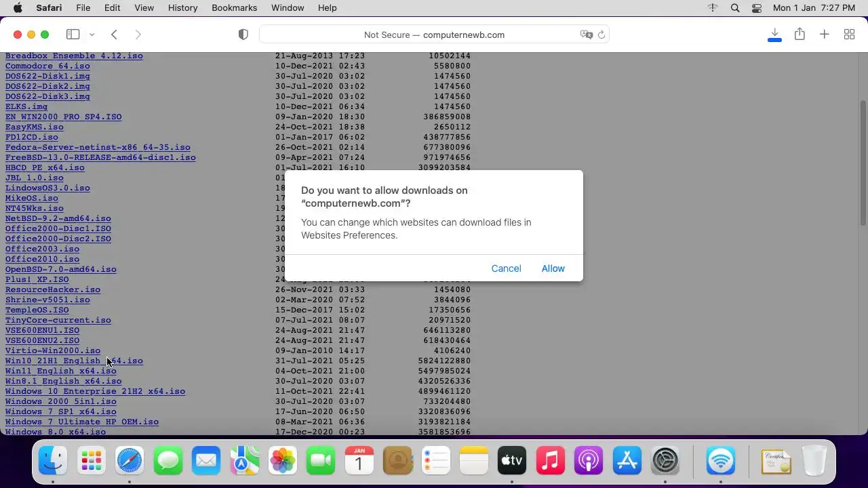Open Trash from the Dock
The height and width of the screenshot is (488, 868).
pos(814,461)
